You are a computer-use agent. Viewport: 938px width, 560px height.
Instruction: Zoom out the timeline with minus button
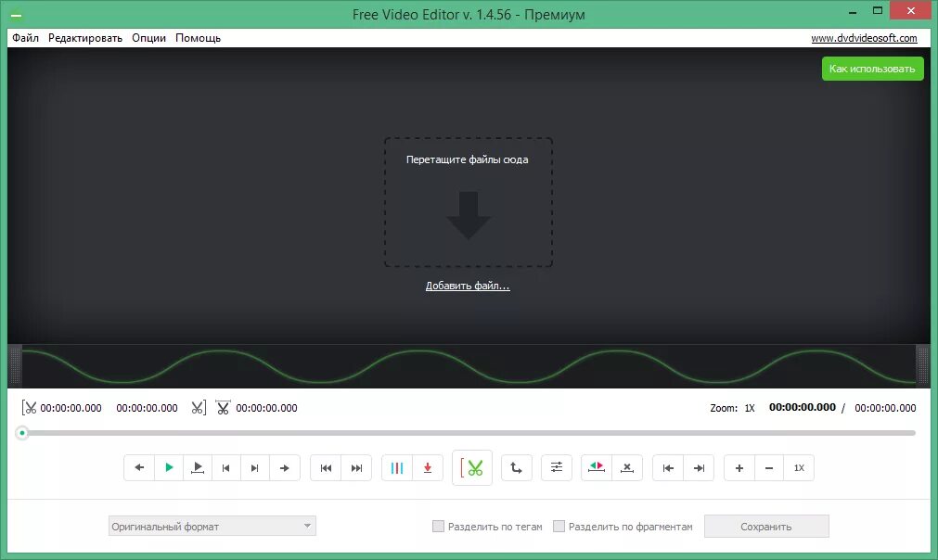click(x=769, y=468)
